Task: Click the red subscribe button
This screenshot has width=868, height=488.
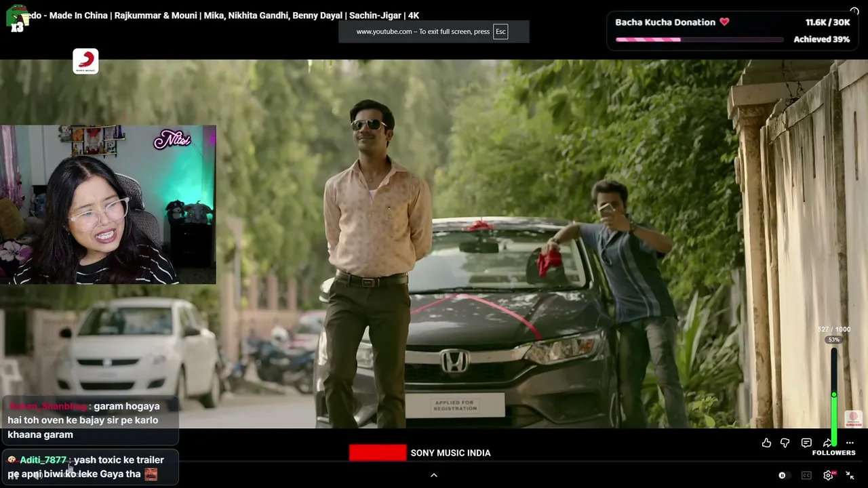Action: click(x=377, y=453)
